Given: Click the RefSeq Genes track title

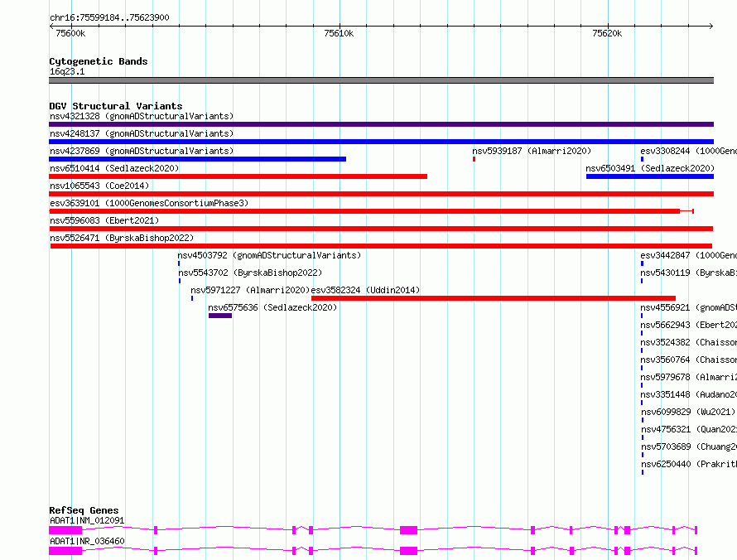Looking at the screenshot, I should click(x=84, y=510).
